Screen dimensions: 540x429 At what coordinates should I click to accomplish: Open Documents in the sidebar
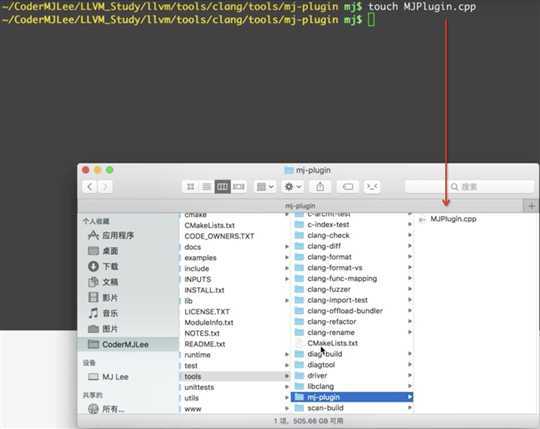point(110,282)
